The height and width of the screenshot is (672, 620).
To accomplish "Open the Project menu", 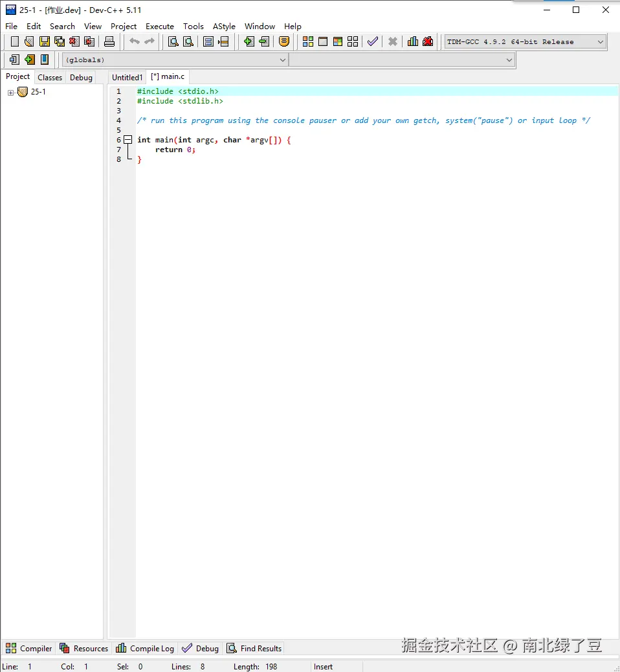I will (x=124, y=26).
